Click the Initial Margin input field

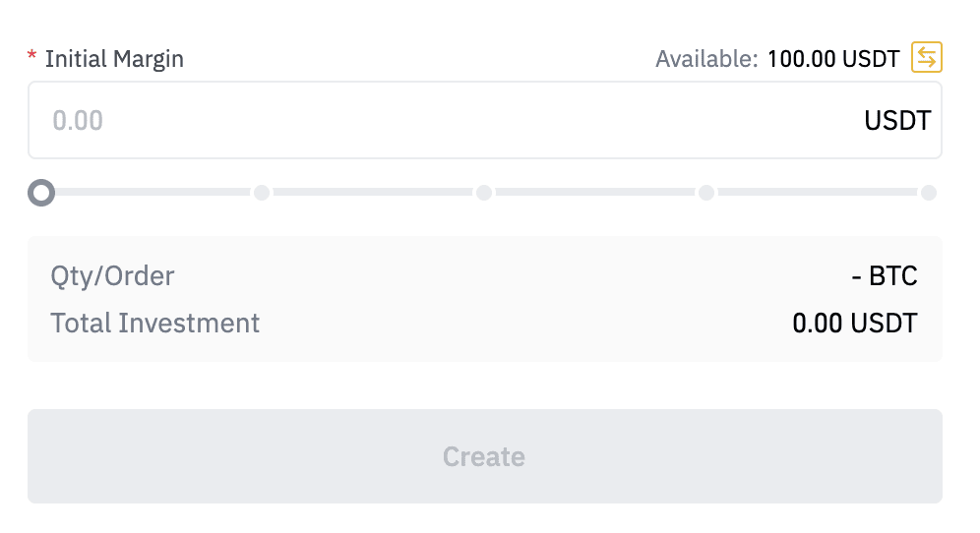443,120
